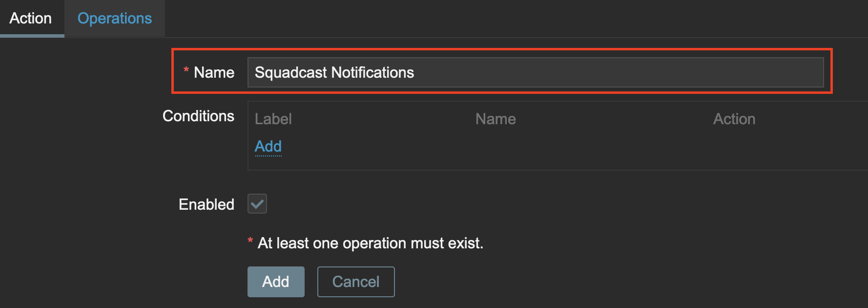868x308 pixels.
Task: Add a new condition via Add link
Action: click(x=268, y=146)
